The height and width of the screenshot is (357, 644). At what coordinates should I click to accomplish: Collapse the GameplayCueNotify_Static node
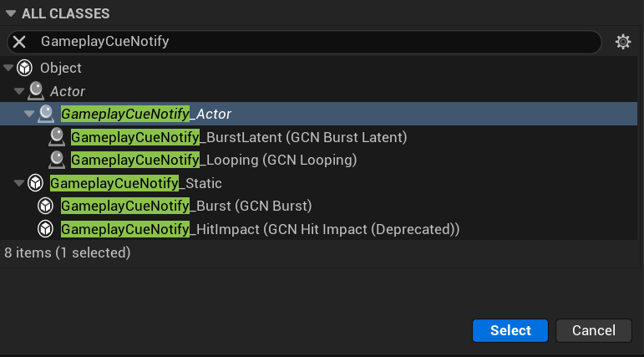coord(19,182)
